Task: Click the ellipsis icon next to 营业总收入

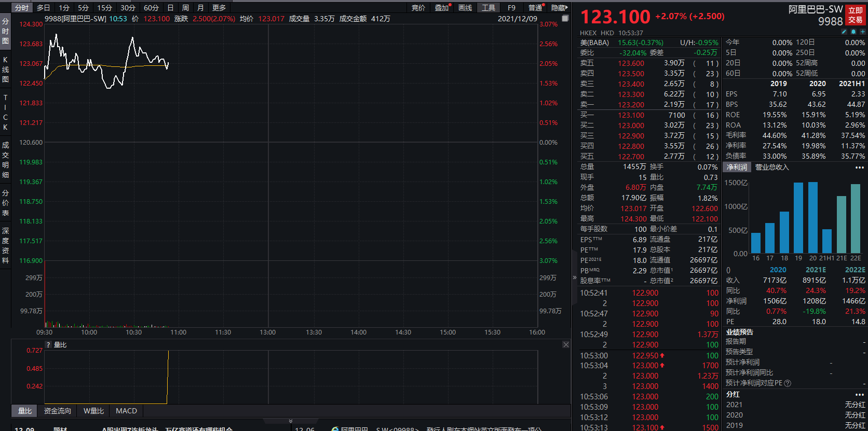Action: tap(860, 167)
